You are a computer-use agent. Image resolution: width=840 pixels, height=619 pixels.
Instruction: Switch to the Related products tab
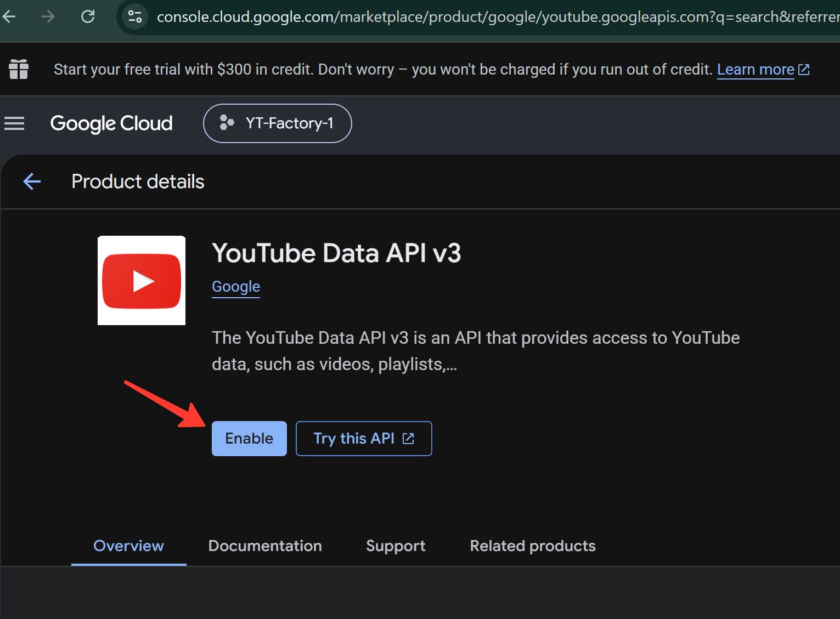click(533, 546)
